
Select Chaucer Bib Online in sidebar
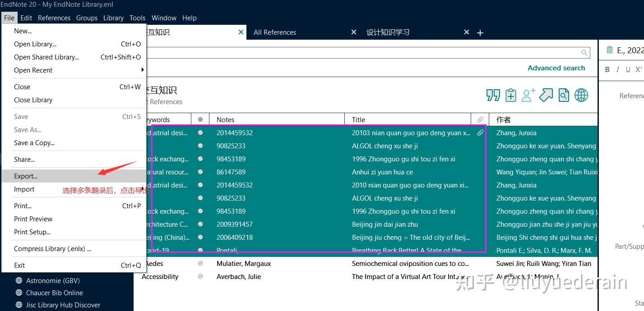click(x=54, y=293)
